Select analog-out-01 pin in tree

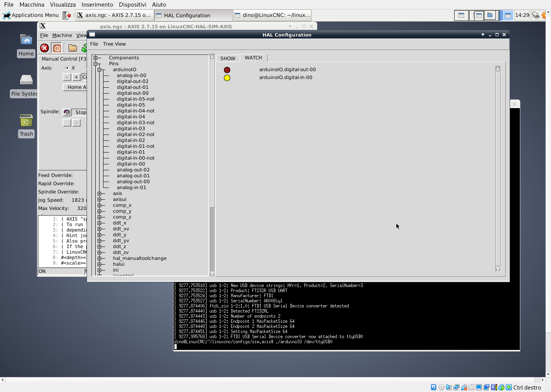point(133,176)
